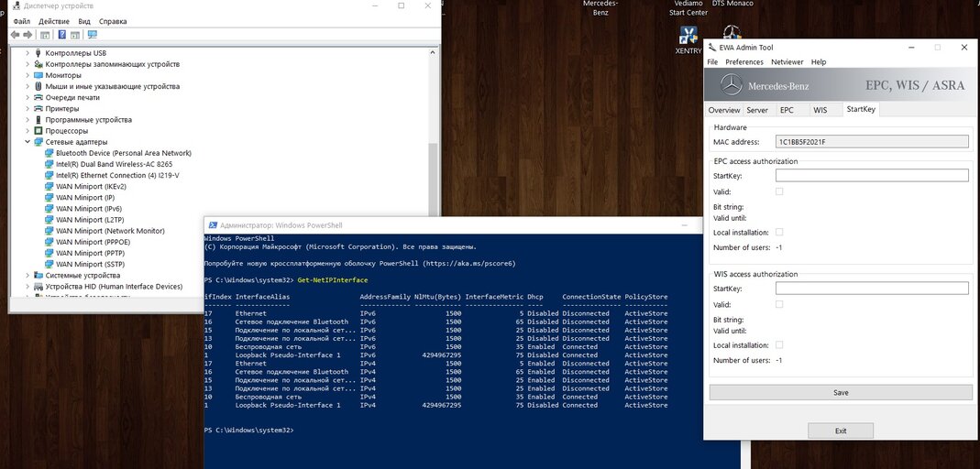Go back using Device Manager's back arrow
This screenshot has width=980, height=469.
(x=15, y=35)
